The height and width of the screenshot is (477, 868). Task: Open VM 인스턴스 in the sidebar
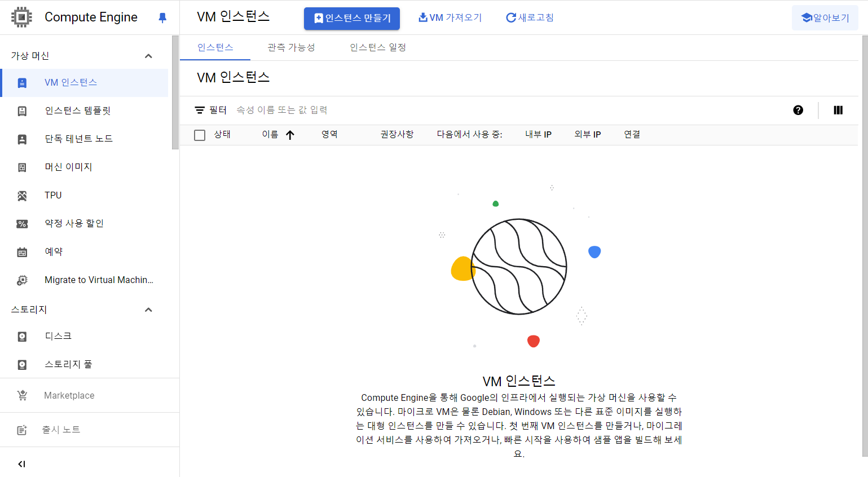coord(85,83)
